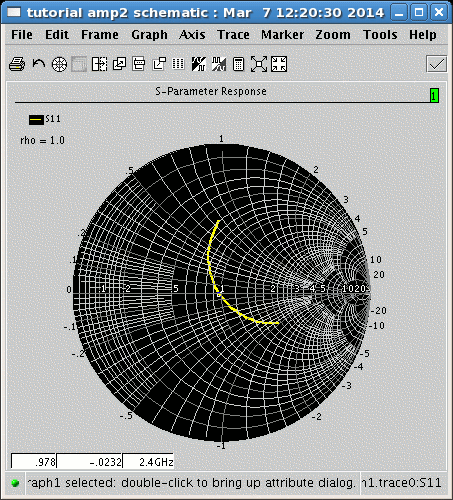Open the Trace menu
The height and width of the screenshot is (500, 453).
coord(233,35)
